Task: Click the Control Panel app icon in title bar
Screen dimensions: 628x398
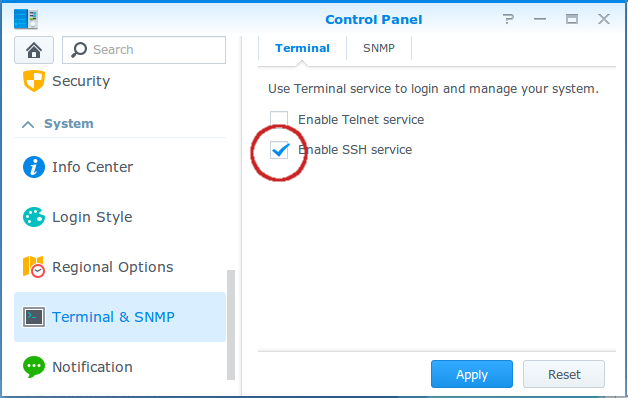Action: tap(26, 19)
